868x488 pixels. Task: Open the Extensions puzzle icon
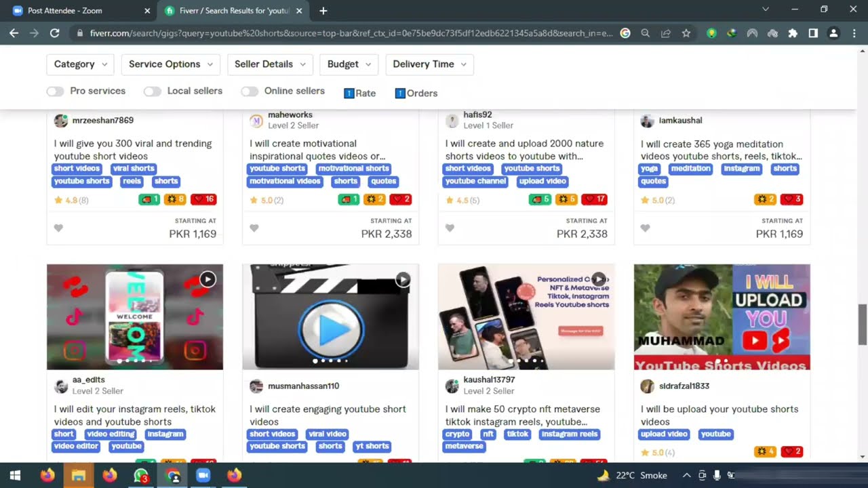[793, 33]
